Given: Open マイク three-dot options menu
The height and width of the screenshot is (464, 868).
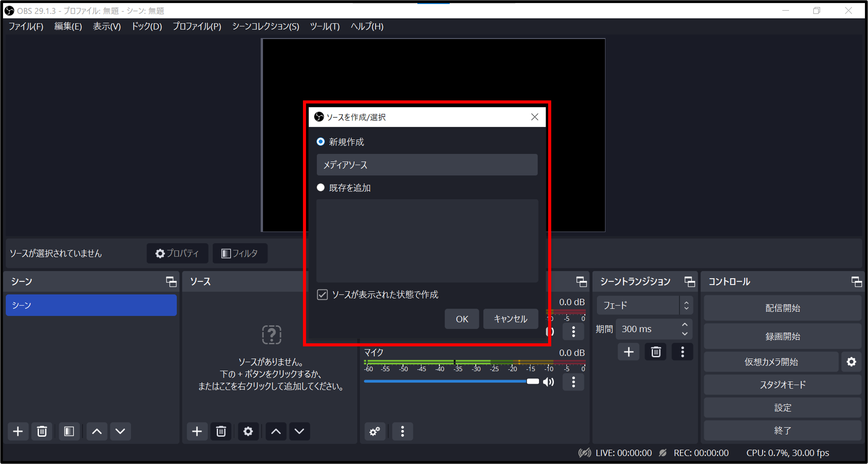Looking at the screenshot, I should point(573,382).
